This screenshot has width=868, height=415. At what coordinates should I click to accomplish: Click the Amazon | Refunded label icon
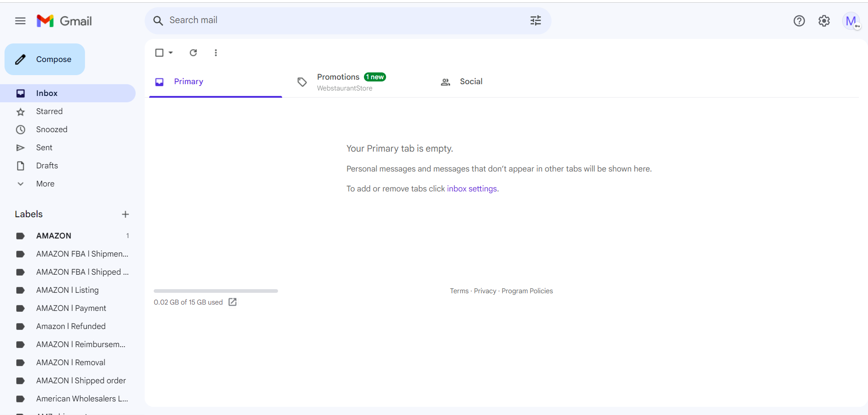coord(20,326)
